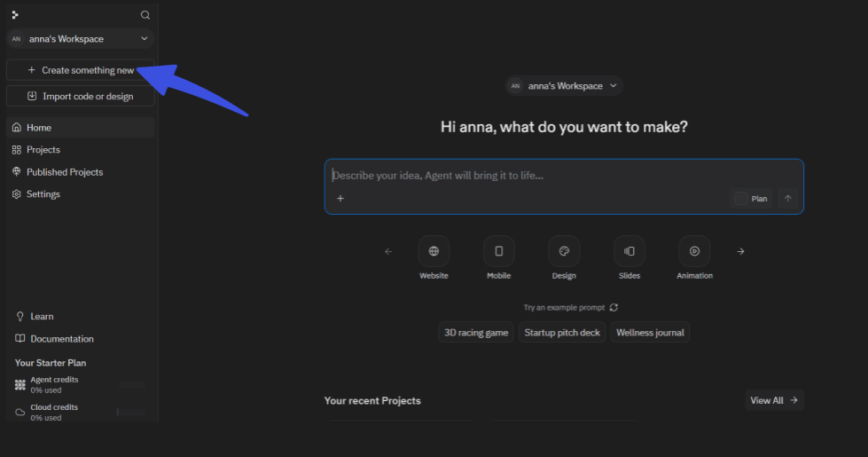Expand anna's Workspace dropdown in sidebar
Viewport: 868px width, 457px height.
click(81, 39)
